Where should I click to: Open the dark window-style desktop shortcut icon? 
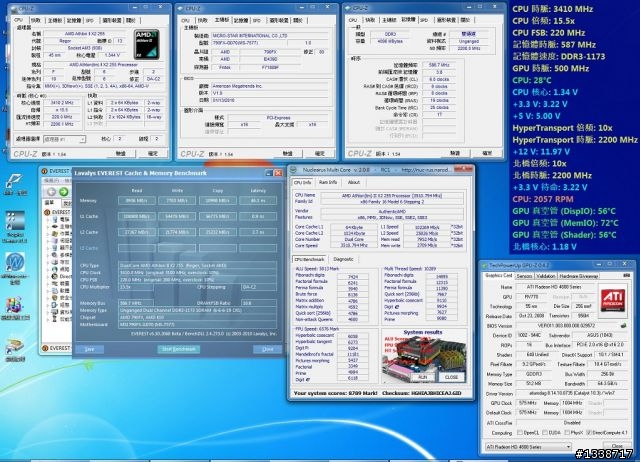[x=15, y=221]
